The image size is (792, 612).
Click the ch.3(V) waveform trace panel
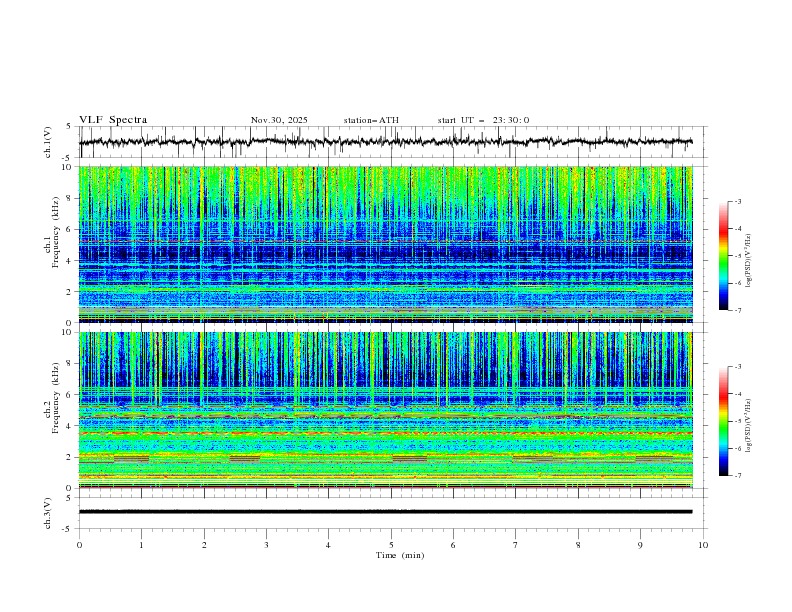(x=390, y=511)
